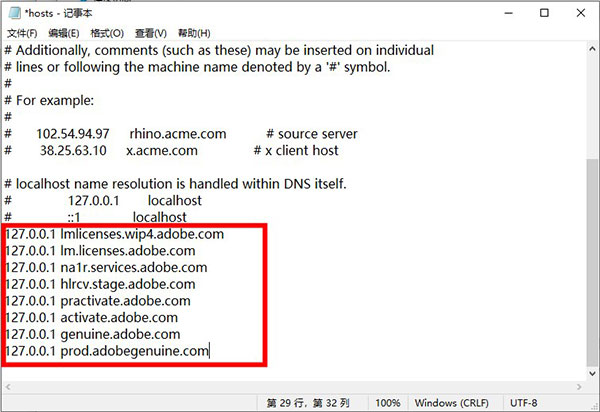Click the '*hosts - 记事本' window title
600x412 pixels.
(59, 13)
